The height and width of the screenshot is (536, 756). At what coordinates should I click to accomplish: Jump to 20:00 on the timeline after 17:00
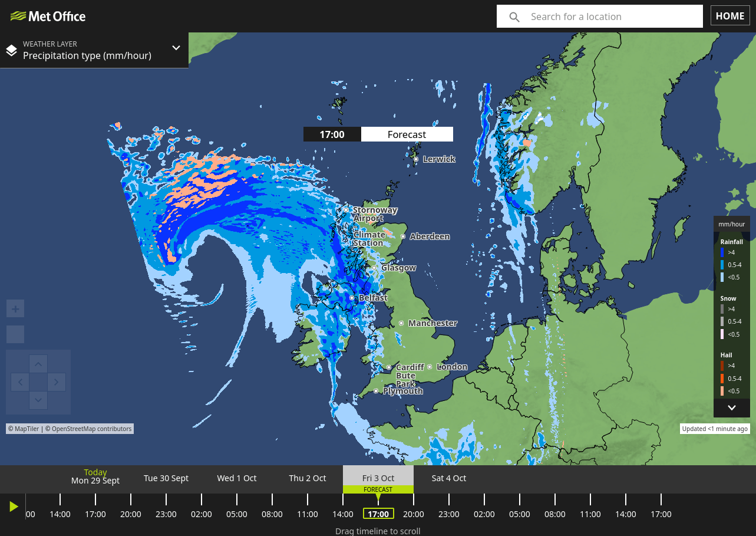414,514
